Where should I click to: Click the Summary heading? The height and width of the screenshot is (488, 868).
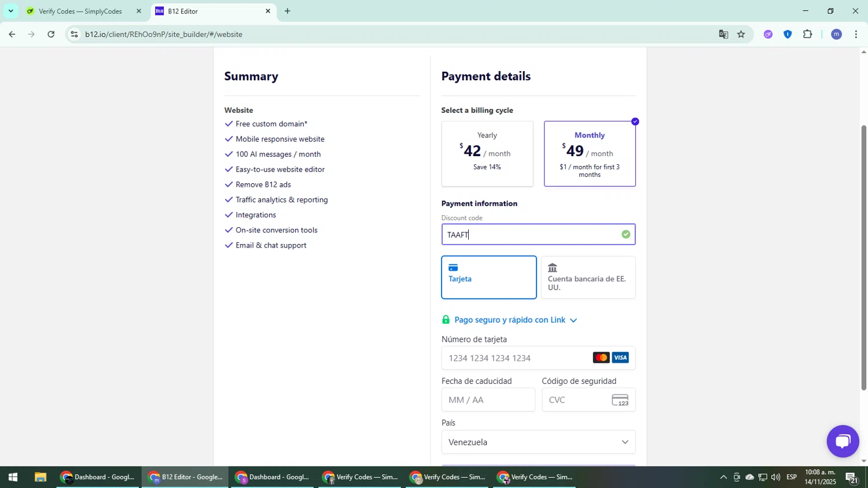coord(251,76)
